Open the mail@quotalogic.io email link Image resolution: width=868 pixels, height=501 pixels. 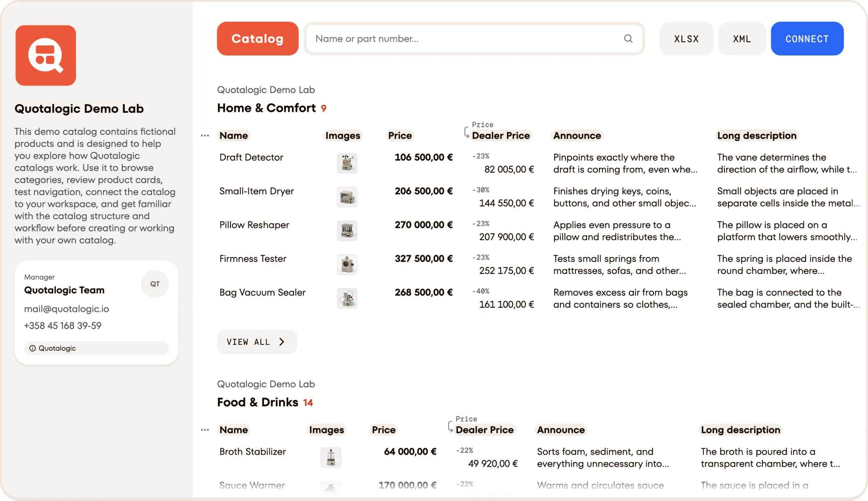(66, 309)
